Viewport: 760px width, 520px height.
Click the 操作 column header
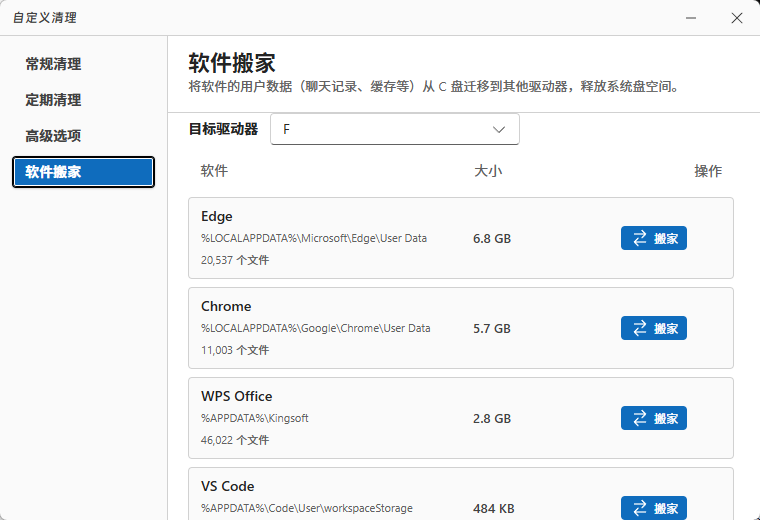708,171
